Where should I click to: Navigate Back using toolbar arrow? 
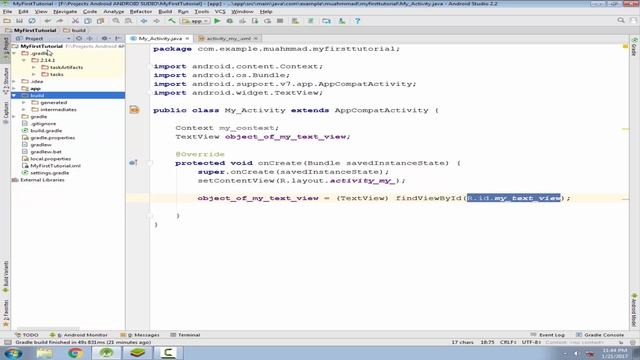click(144, 21)
